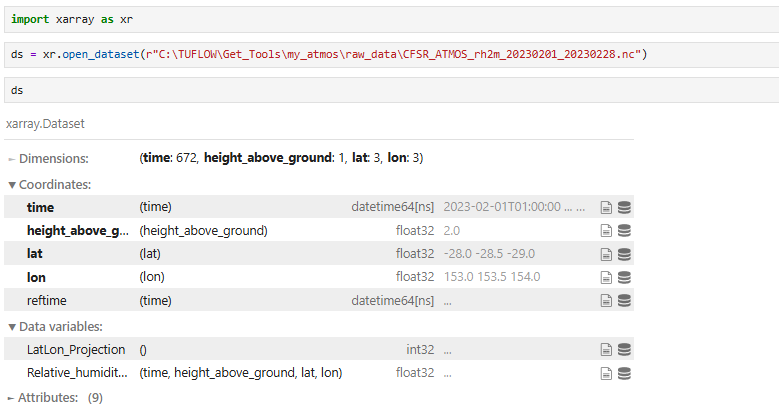Expand the Dimensions section
Screen dimensions: 779x417
[48, 159]
